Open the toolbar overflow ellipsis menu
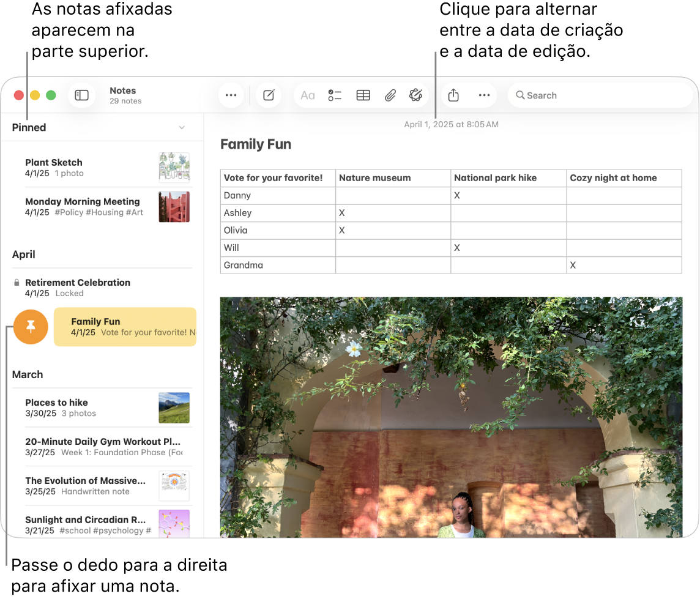The image size is (700, 599). click(x=231, y=95)
